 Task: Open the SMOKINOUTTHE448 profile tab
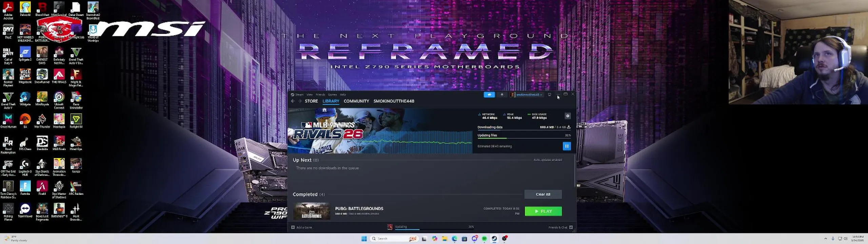coord(394,101)
